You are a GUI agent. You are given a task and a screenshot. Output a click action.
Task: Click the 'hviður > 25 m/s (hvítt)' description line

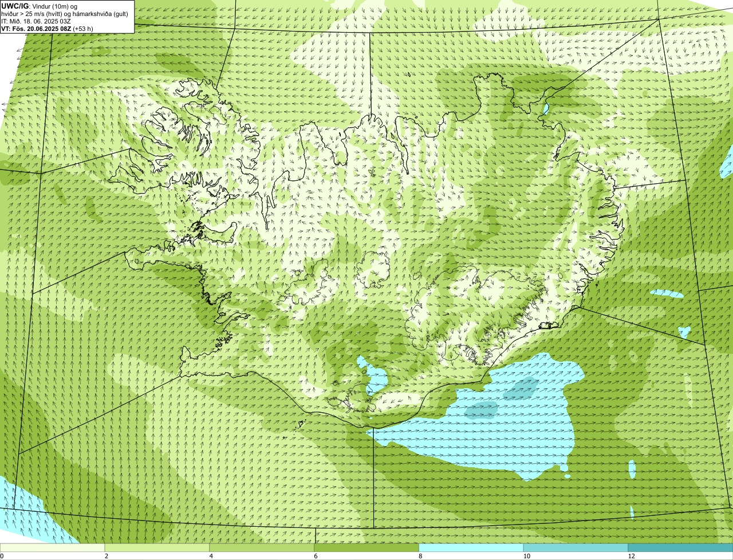point(65,13)
